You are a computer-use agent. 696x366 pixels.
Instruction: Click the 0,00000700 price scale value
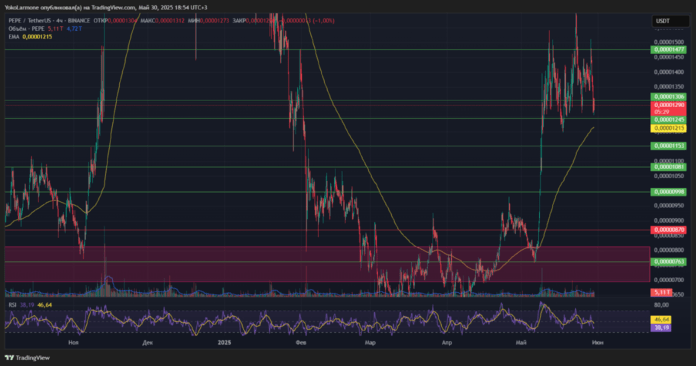tap(668, 280)
